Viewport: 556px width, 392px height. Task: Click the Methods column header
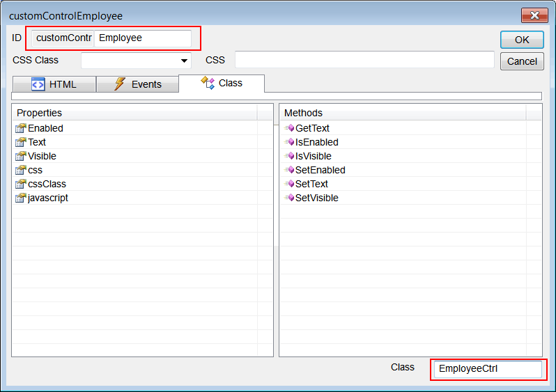point(403,113)
